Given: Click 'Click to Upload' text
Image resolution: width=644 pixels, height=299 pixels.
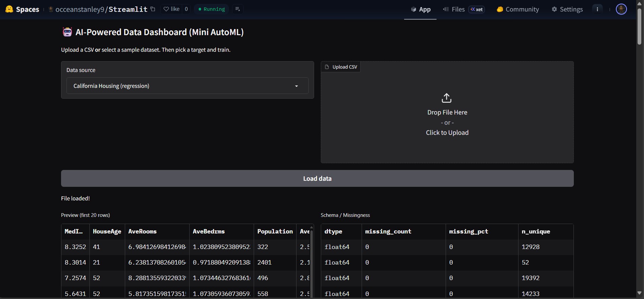Looking at the screenshot, I should tap(447, 133).
